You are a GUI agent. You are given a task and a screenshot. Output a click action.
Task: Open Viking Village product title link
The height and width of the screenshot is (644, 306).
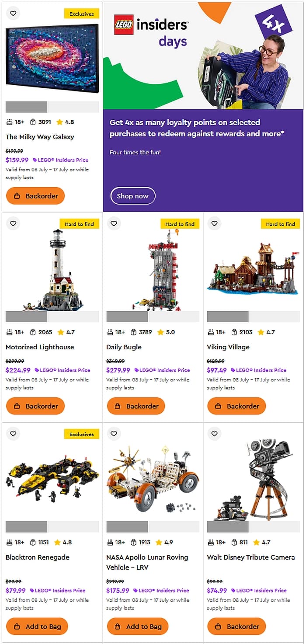[228, 347]
